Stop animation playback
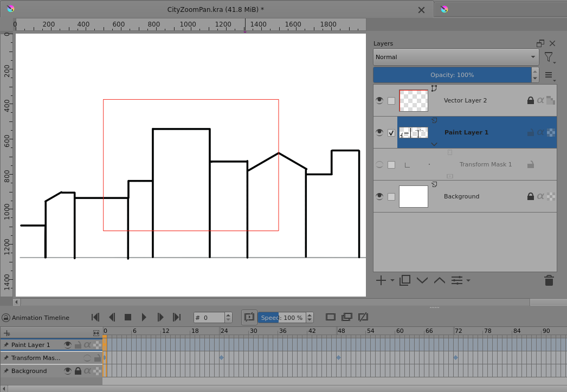Screen dimensions: 567x392 pos(127,317)
